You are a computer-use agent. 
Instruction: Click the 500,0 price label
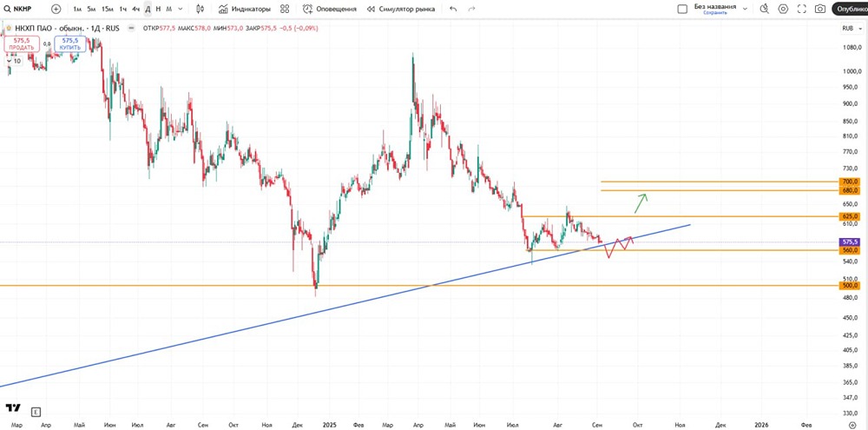point(850,286)
